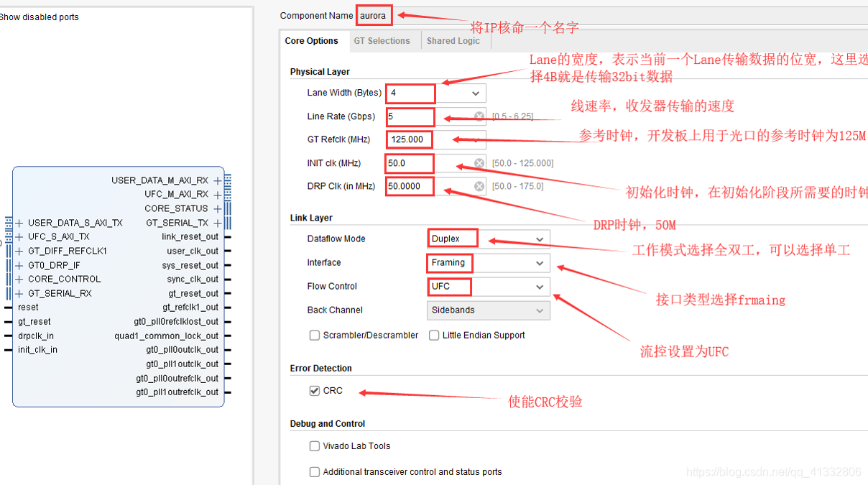This screenshot has width=868, height=485.
Task: Expand the CORE_STATUS interface port
Action: [218, 209]
